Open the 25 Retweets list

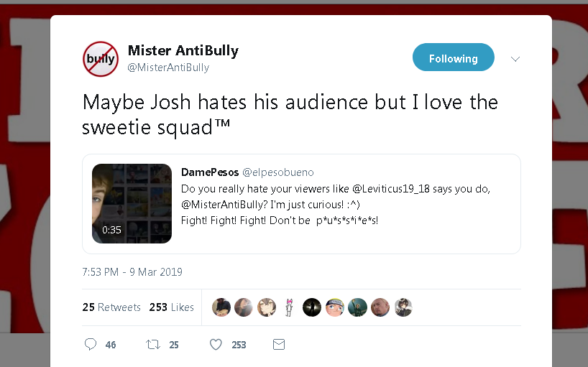111,307
